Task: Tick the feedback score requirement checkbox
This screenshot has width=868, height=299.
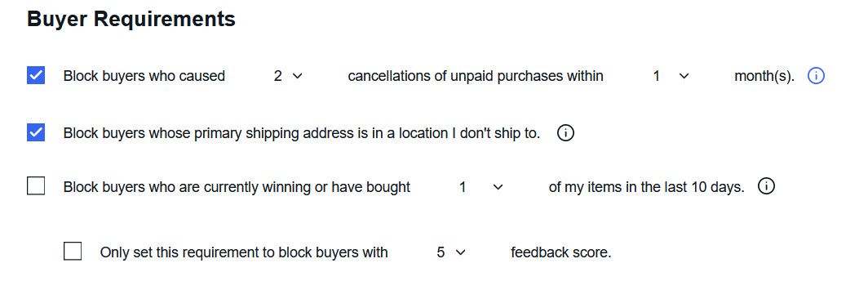Action: [x=73, y=252]
